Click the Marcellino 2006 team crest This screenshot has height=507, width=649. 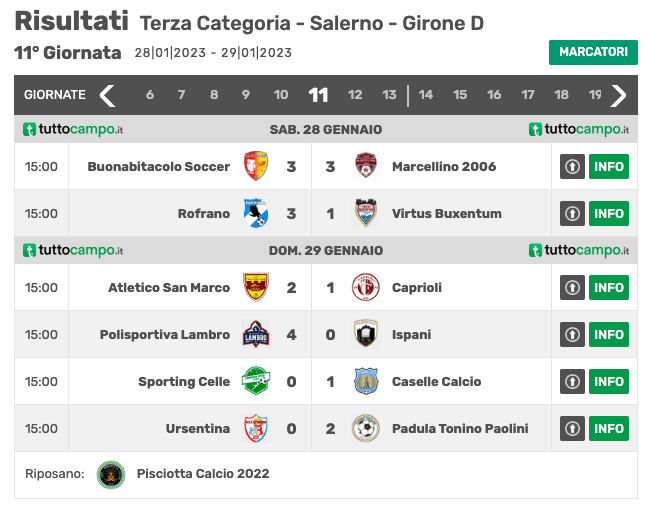pyautogui.click(x=366, y=166)
